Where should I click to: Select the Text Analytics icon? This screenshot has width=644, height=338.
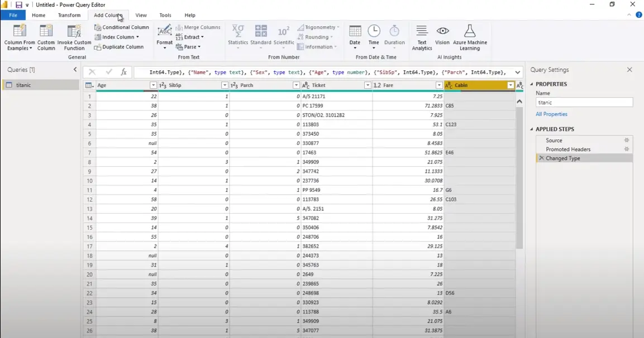pos(422,32)
